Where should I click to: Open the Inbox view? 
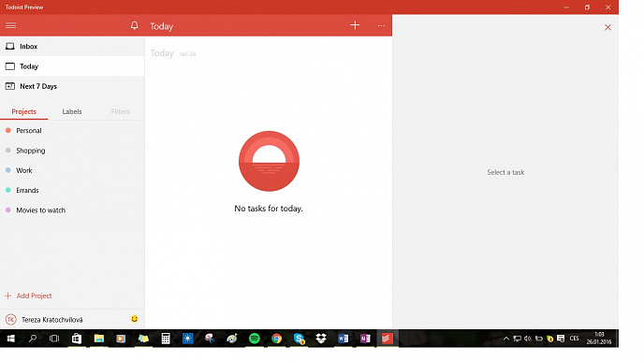[x=72, y=47]
